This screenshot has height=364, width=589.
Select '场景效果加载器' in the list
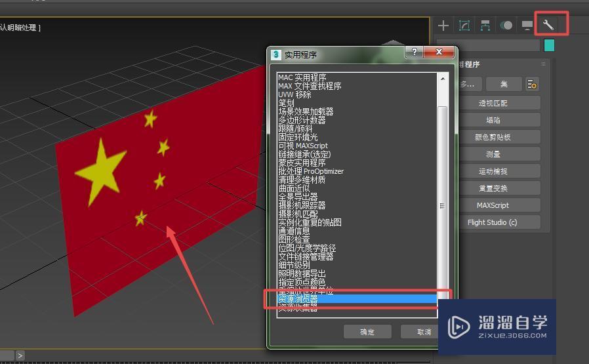[306, 111]
